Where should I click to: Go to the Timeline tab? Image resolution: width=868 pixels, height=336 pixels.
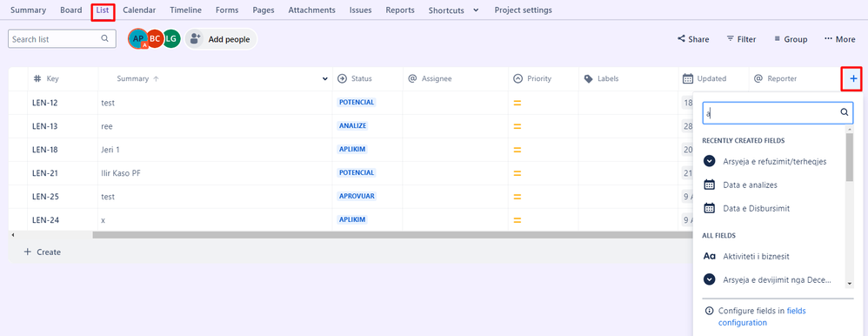click(x=185, y=10)
